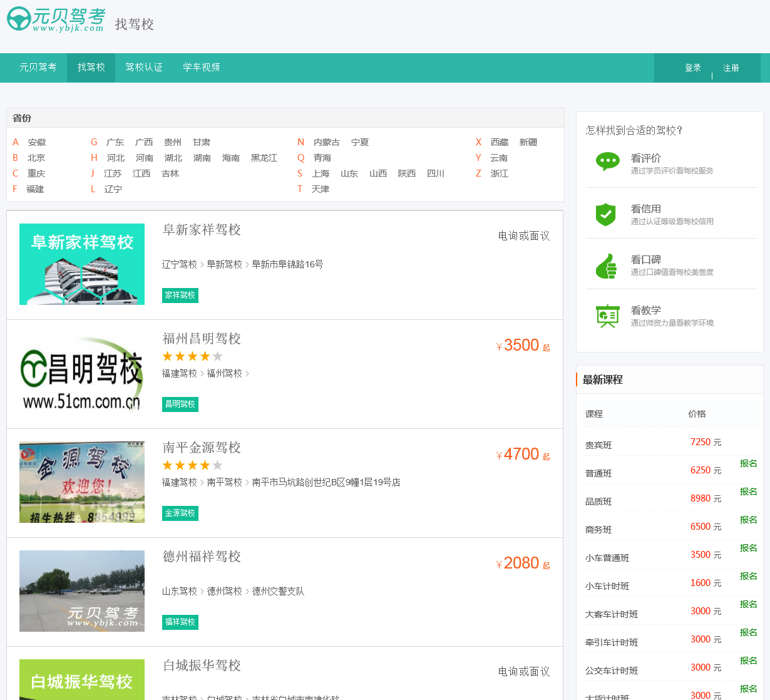The height and width of the screenshot is (700, 770).
Task: Open the 阜新家祥驾校 title link
Action: pyautogui.click(x=202, y=230)
